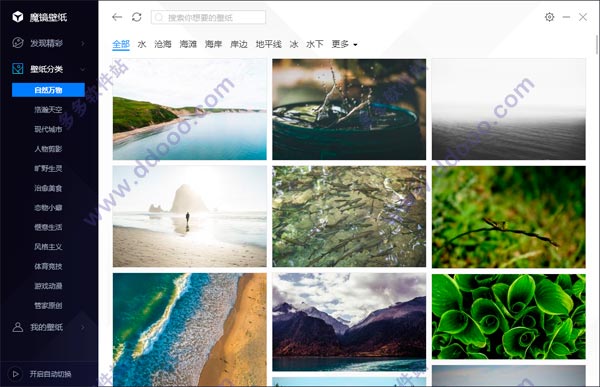Screen dimensions: 600x387
Task: Focus the wallpaper search field
Action: point(208,18)
